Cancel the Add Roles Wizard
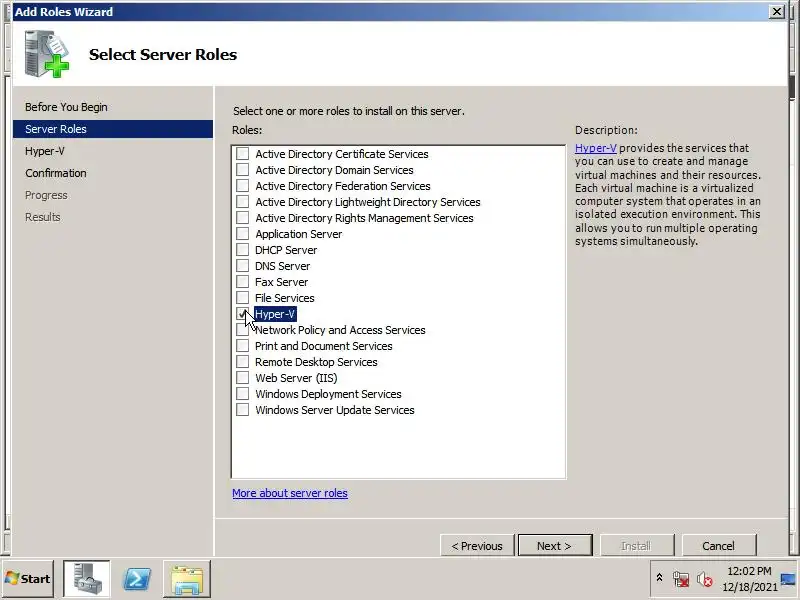 click(x=718, y=545)
